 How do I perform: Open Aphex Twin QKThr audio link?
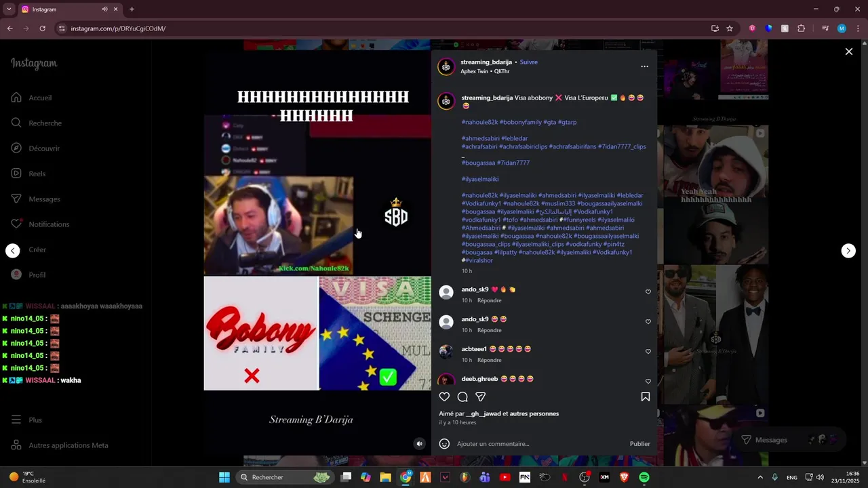[485, 71]
